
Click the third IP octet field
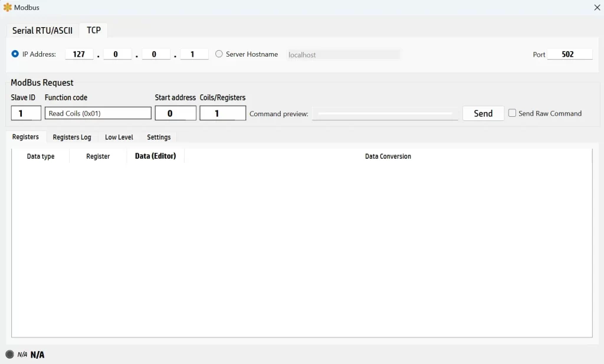coord(156,54)
